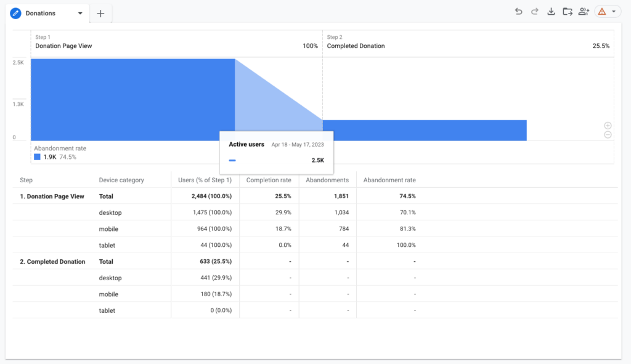
Task: Select the Device category column header
Action: tap(121, 180)
